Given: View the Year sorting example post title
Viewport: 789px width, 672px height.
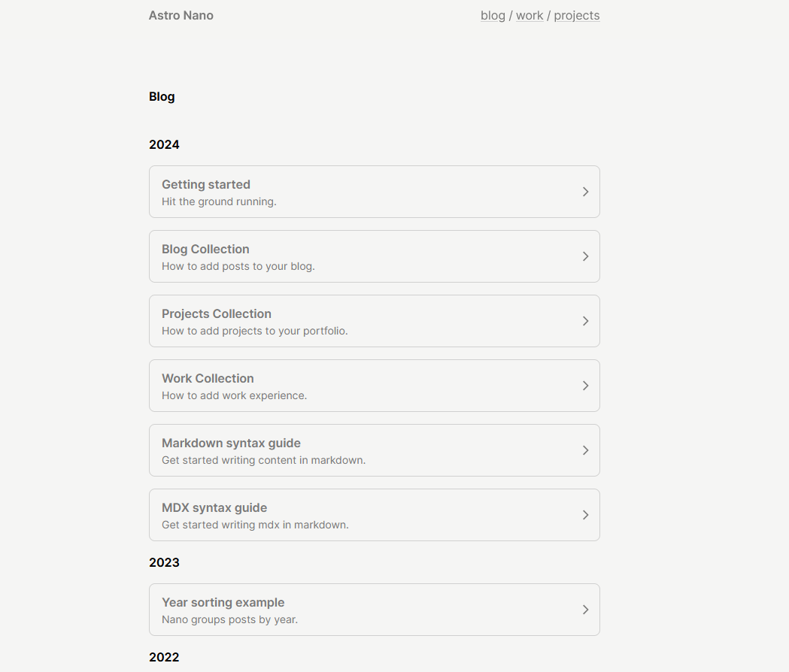Looking at the screenshot, I should click(x=223, y=602).
